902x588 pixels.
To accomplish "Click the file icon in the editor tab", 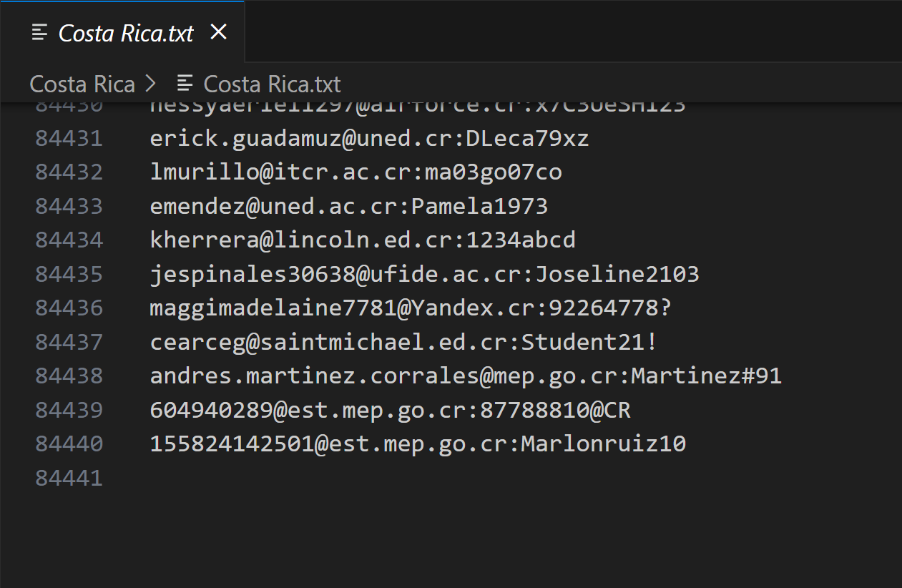I will 40,32.
